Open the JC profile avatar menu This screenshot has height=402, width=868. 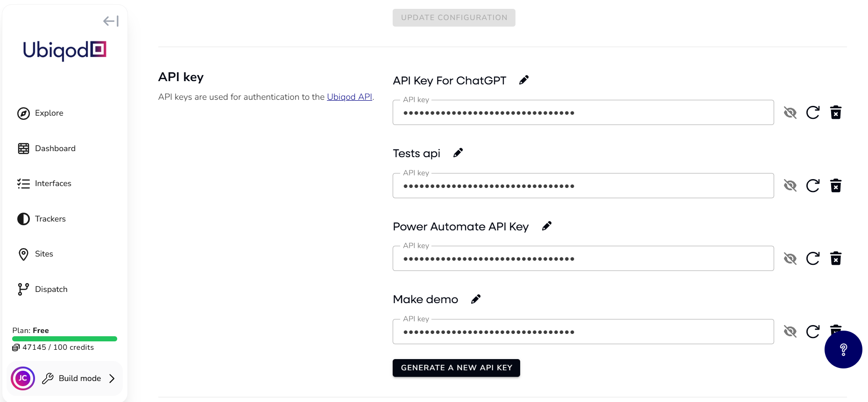[22, 378]
